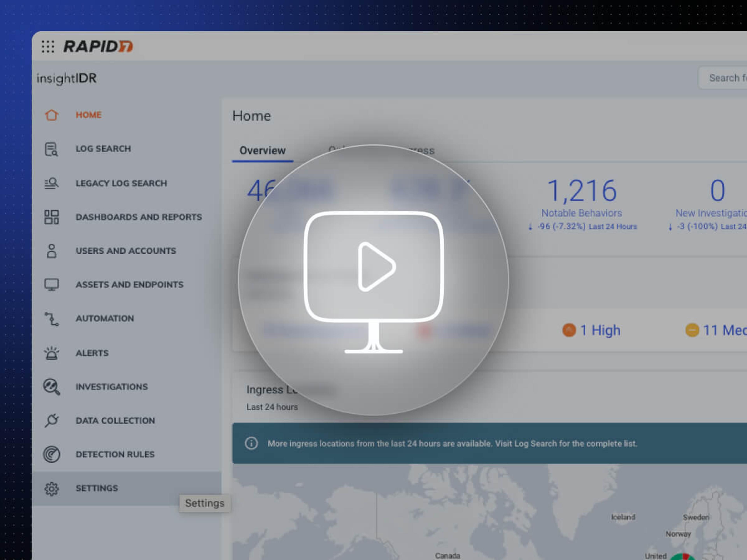747x560 pixels.
Task: Click the Data Collection plug icon
Action: point(51,421)
